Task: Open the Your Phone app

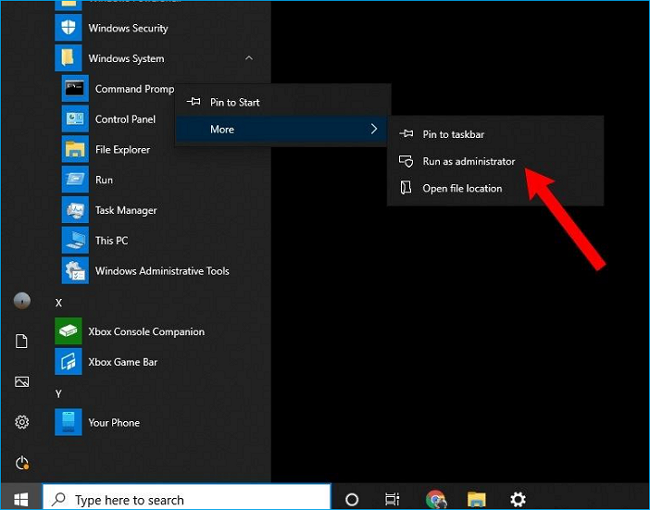Action: [113, 423]
